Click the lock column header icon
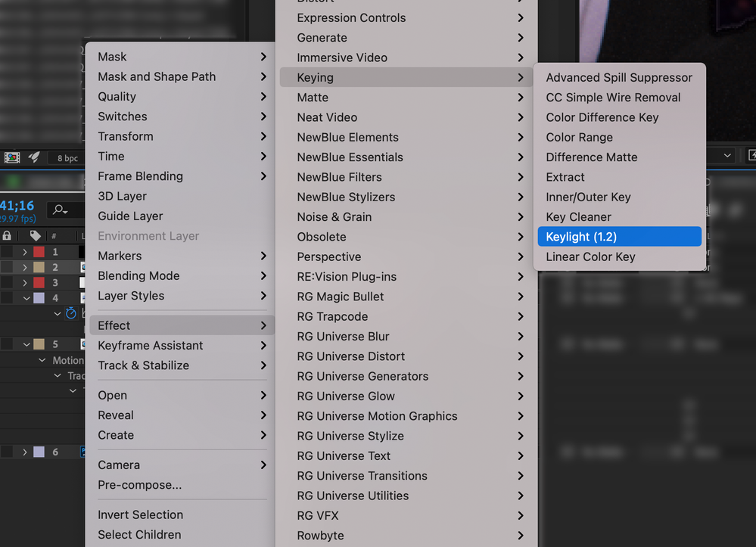 pos(8,236)
